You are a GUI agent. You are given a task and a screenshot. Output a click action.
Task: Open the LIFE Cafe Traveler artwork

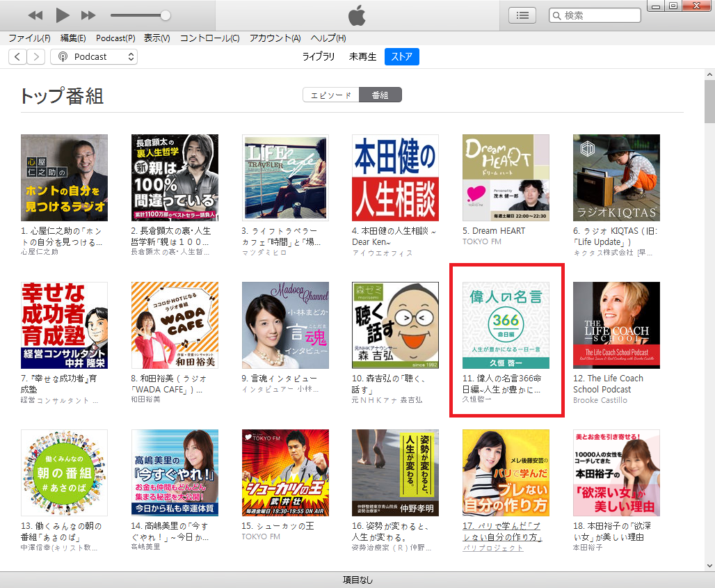(x=285, y=178)
